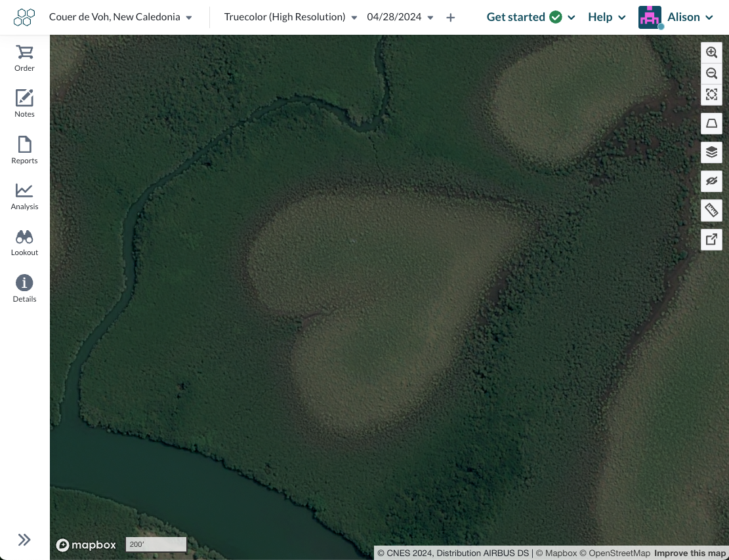Viewport: 729px width, 560px height.
Task: Click the pixel avatar picture
Action: tap(650, 17)
